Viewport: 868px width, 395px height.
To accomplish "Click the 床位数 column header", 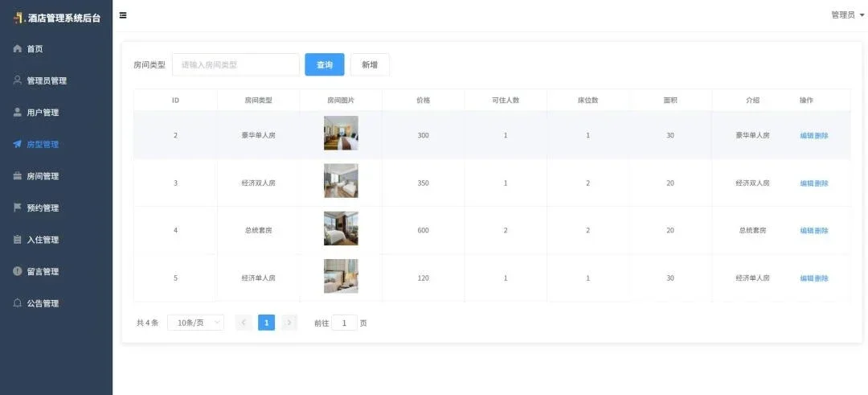I will pyautogui.click(x=588, y=101).
